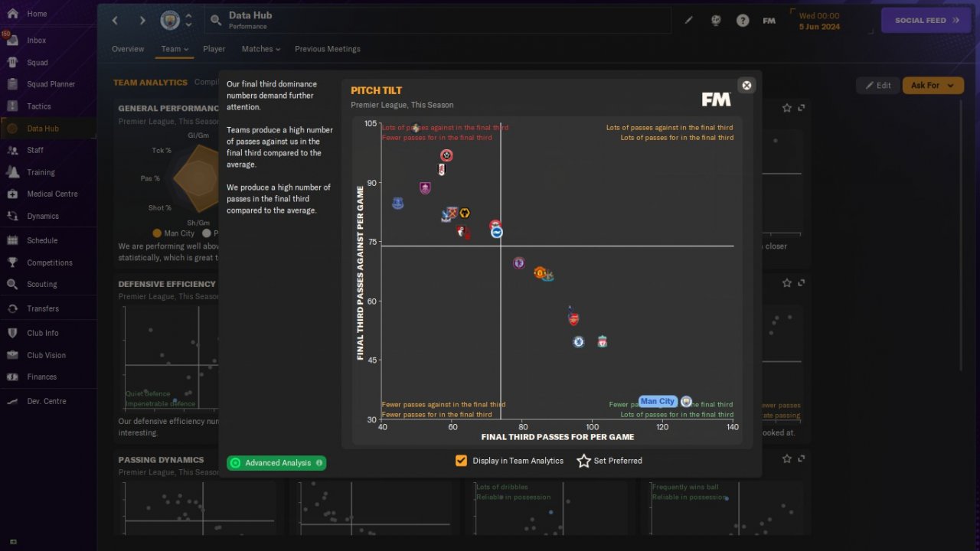Go to Training in the sidebar
This screenshot has width=980, height=551.
tap(41, 172)
